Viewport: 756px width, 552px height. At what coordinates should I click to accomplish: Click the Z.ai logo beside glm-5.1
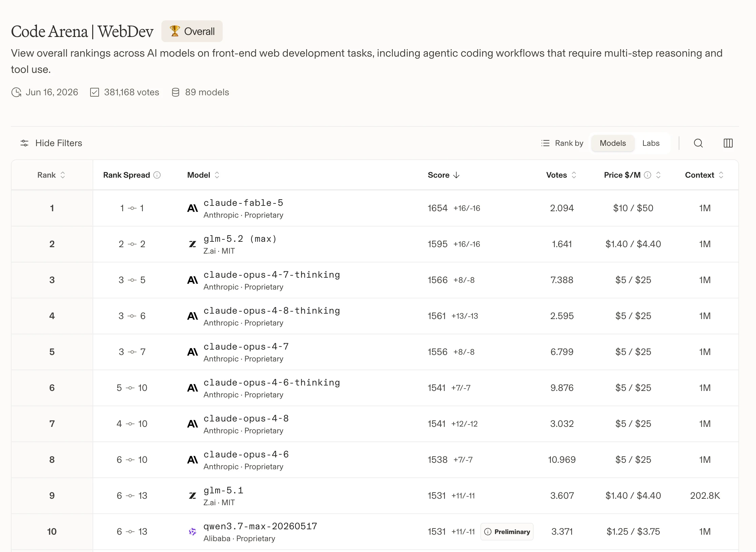(193, 496)
